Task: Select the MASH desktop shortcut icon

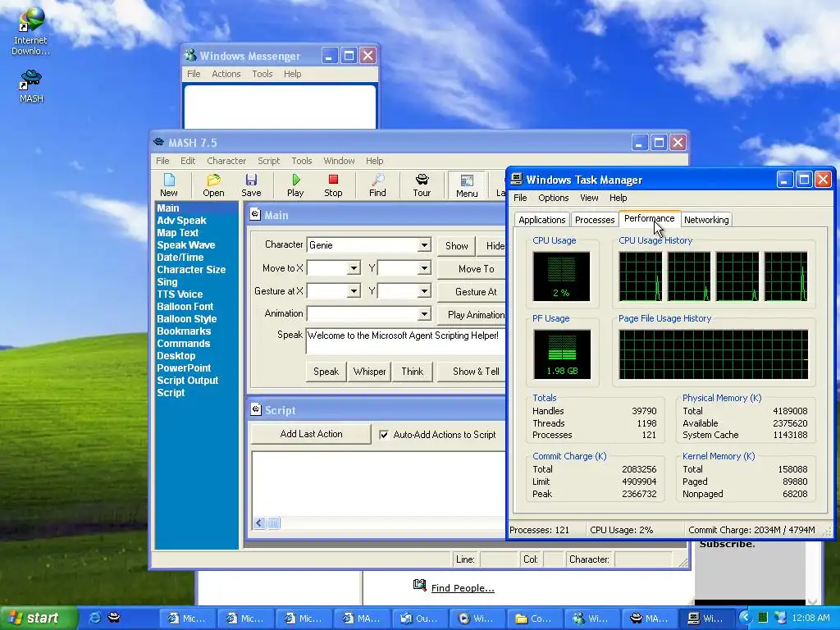Action: coord(30,80)
